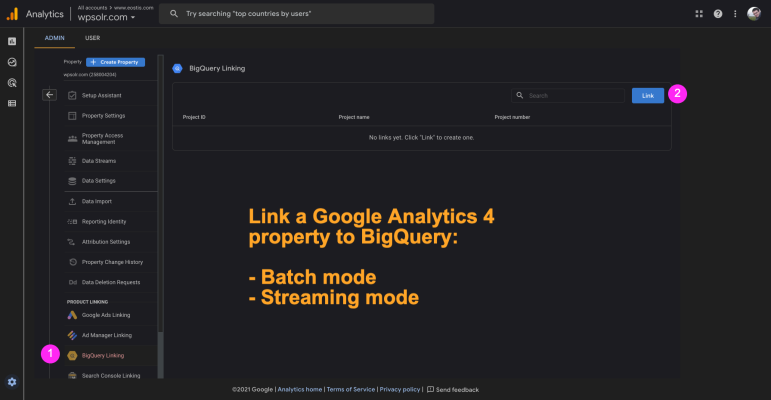Screen dimensions: 771x400
Task: Switch to the ADMIN tab
Action: point(55,38)
